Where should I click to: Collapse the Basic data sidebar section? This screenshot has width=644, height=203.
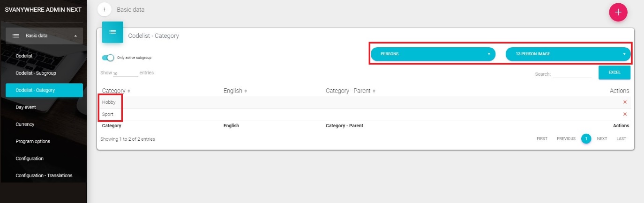[75, 36]
